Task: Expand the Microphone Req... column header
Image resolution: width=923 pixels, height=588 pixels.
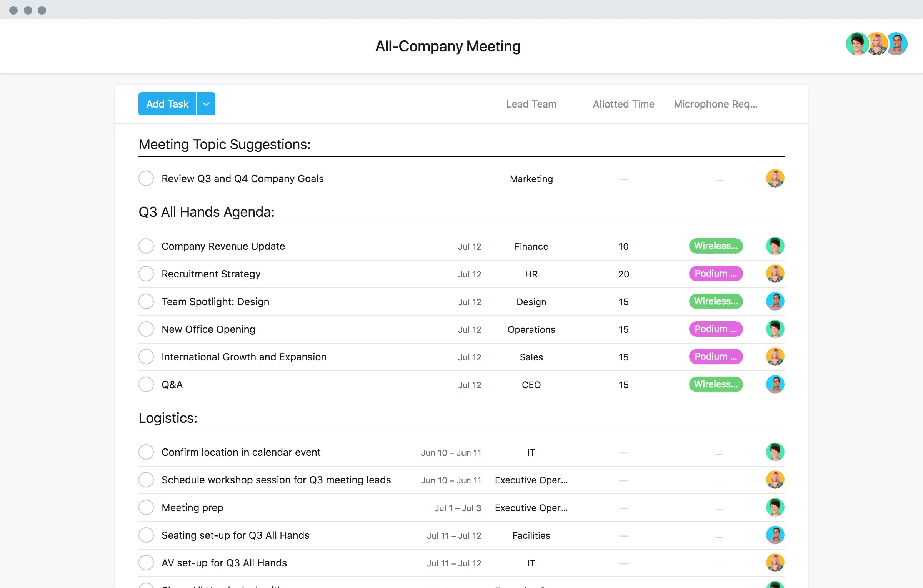Action: click(x=715, y=103)
